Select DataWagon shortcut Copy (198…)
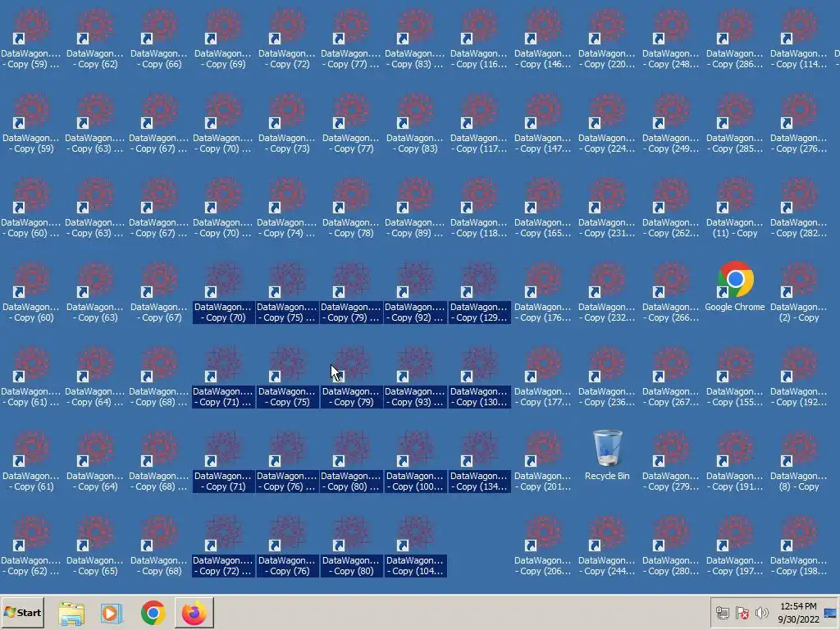The width and height of the screenshot is (840, 630). pyautogui.click(x=799, y=546)
